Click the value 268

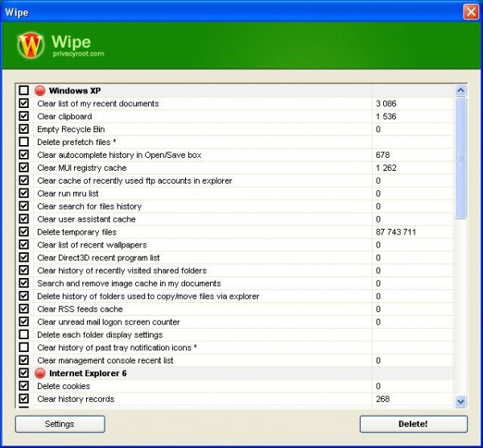point(382,400)
